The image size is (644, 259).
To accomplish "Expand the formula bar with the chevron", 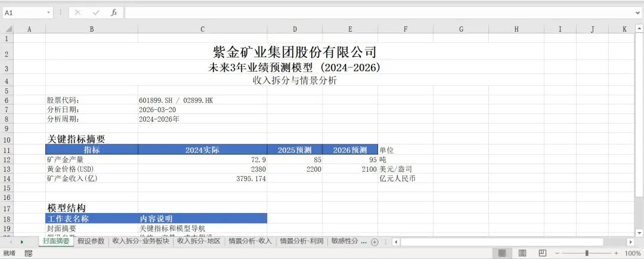I will 637,13.
